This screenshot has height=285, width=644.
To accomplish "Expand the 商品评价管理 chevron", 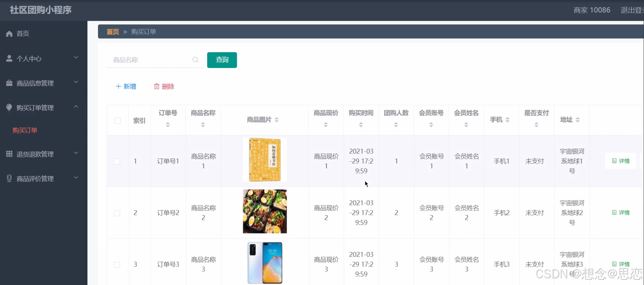I will 76,178.
